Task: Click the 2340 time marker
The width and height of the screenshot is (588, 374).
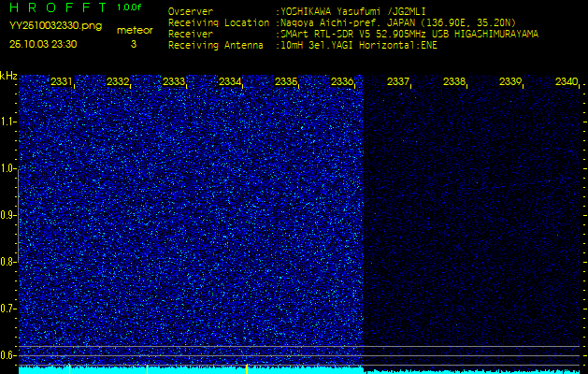Action: pyautogui.click(x=566, y=81)
